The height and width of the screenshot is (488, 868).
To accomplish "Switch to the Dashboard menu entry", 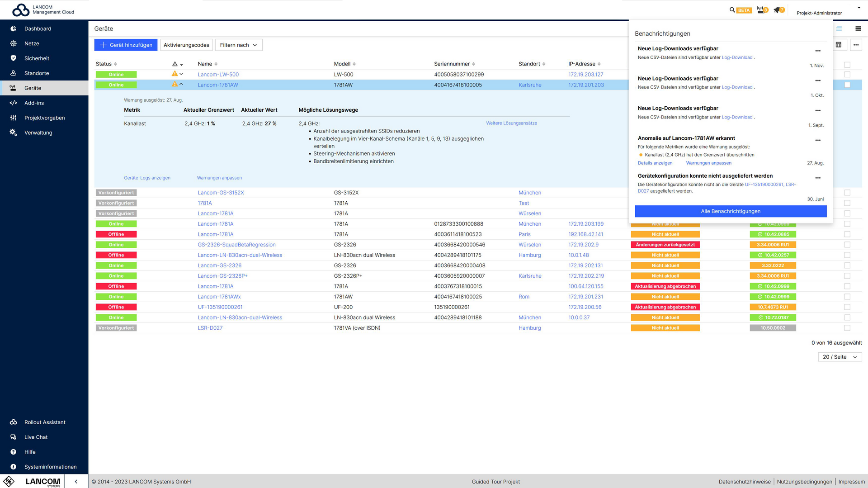I will tap(38, 28).
